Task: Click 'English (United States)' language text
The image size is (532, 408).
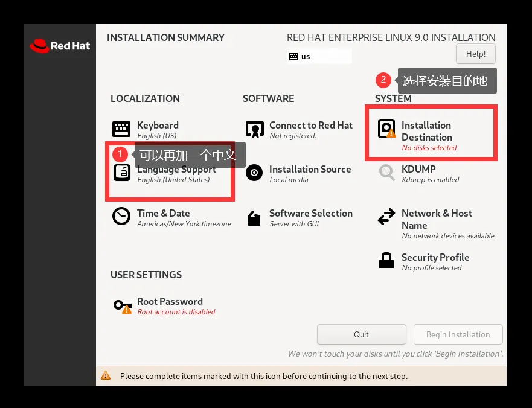Action: click(x=173, y=179)
